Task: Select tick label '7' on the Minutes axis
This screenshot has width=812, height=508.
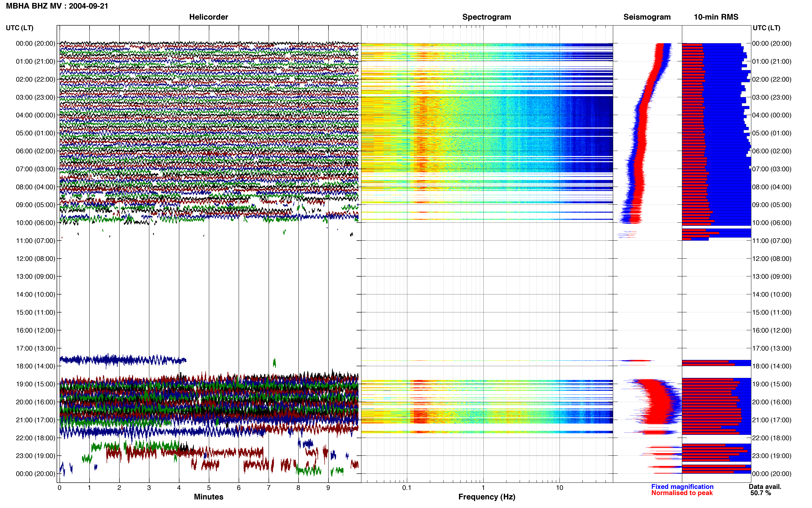Action: [x=269, y=488]
